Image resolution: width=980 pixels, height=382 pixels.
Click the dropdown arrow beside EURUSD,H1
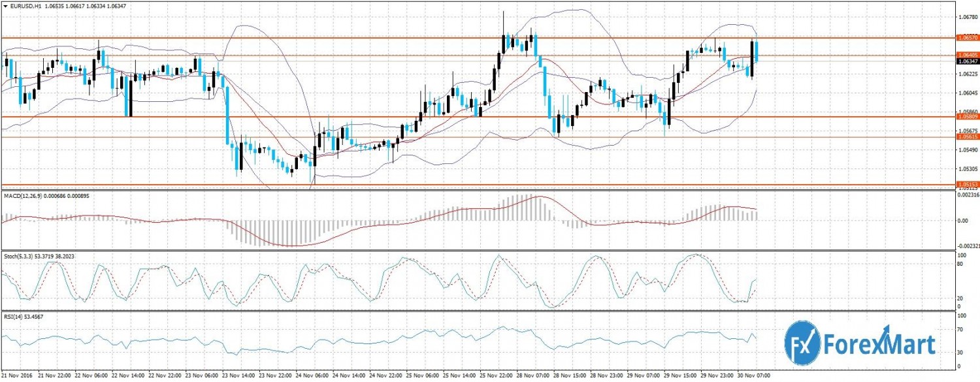[5, 6]
